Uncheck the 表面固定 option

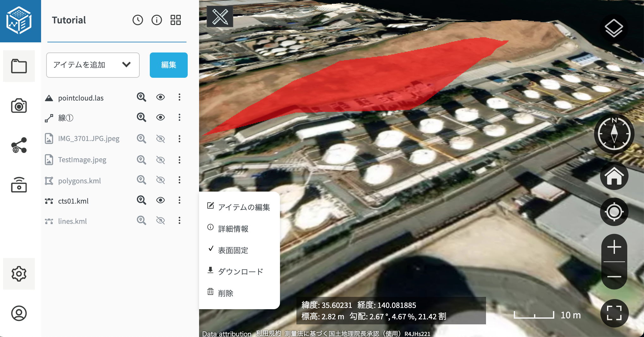point(233,250)
